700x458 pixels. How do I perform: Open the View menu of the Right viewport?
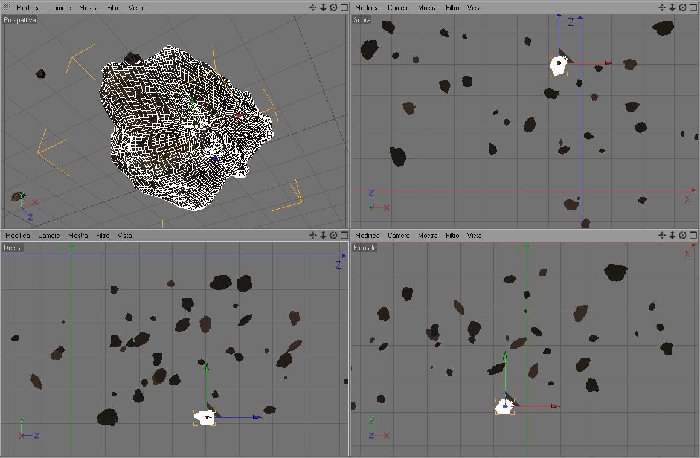pos(125,235)
